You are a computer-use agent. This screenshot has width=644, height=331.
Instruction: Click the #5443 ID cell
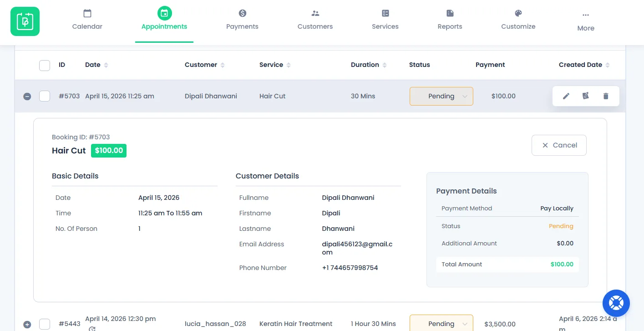tap(70, 324)
